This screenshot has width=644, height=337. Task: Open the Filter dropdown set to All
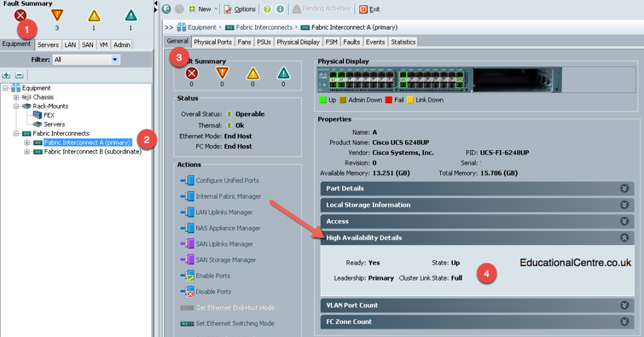pos(86,60)
